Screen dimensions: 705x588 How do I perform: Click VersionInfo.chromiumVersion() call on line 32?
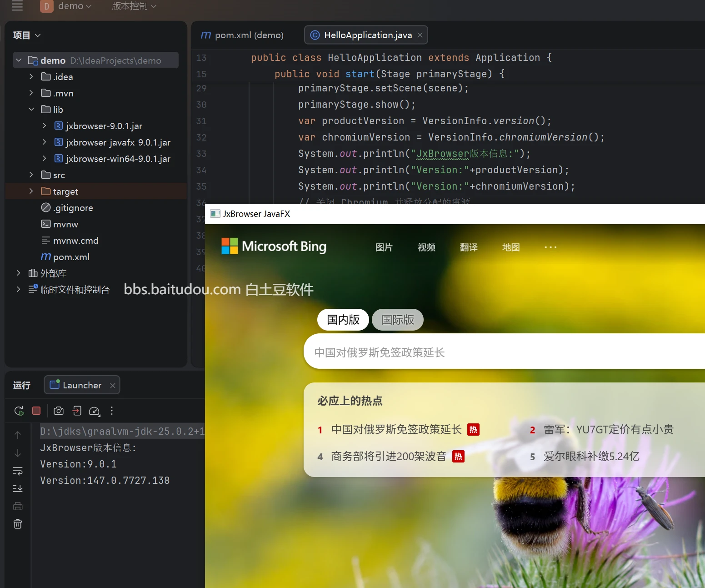(x=516, y=137)
